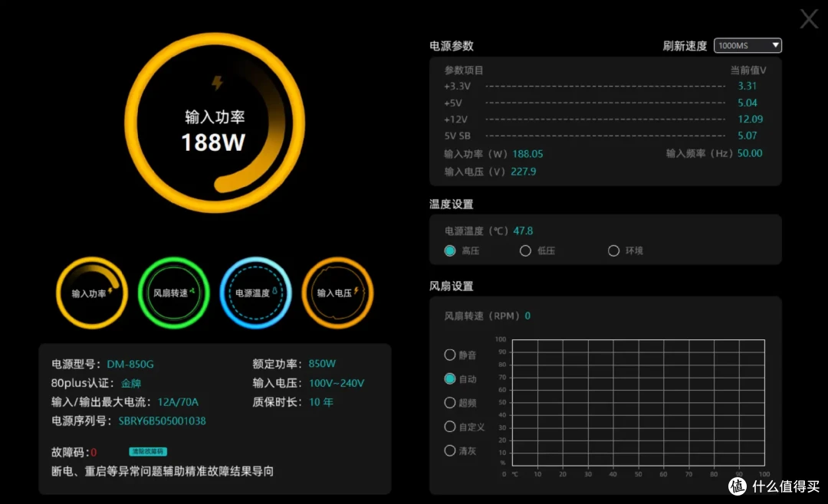Click the 风扇设置 section heading
The height and width of the screenshot is (504, 828).
point(452,286)
